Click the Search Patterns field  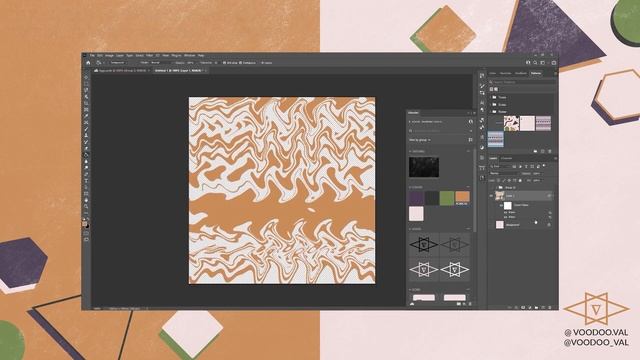point(522,82)
